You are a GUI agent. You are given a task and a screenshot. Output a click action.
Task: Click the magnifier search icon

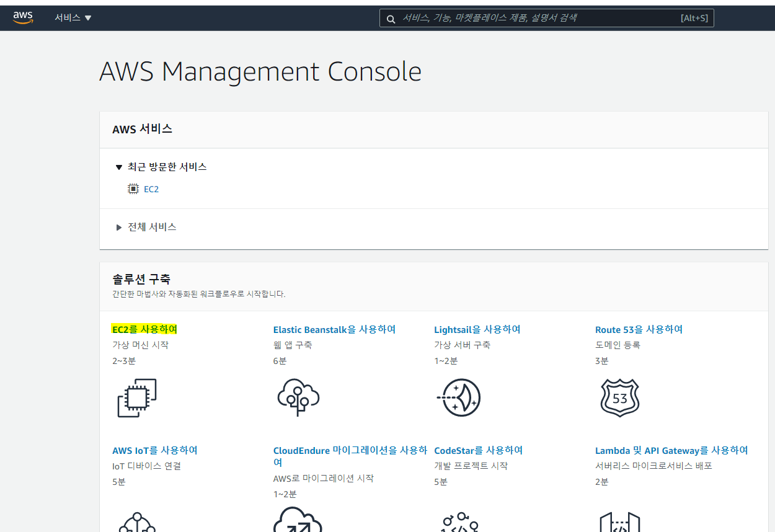[391, 19]
